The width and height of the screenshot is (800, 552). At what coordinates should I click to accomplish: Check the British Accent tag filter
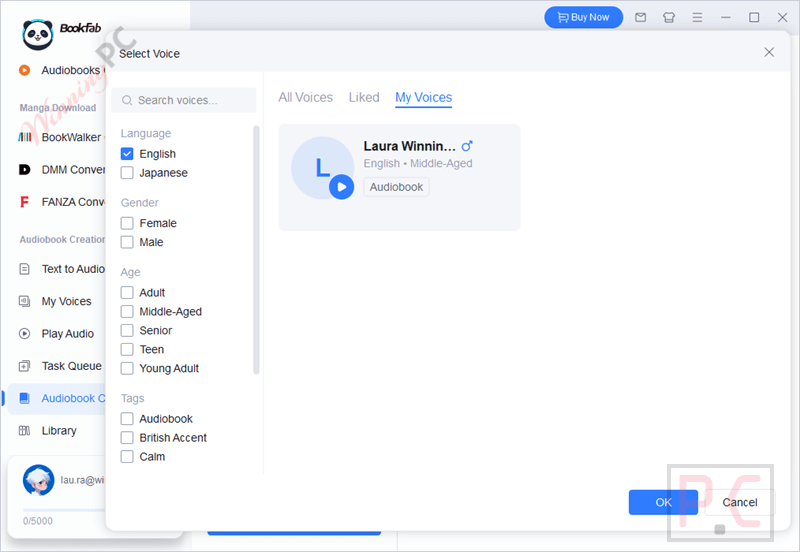127,437
